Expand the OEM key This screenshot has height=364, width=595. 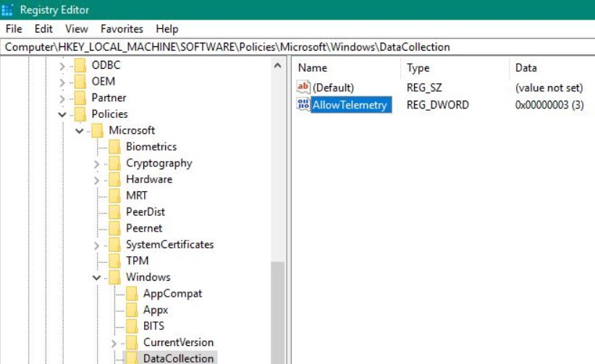coord(62,82)
